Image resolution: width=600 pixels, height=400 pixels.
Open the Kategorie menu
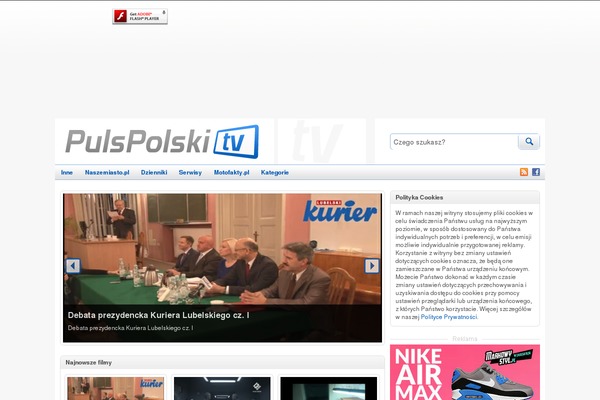point(275,173)
